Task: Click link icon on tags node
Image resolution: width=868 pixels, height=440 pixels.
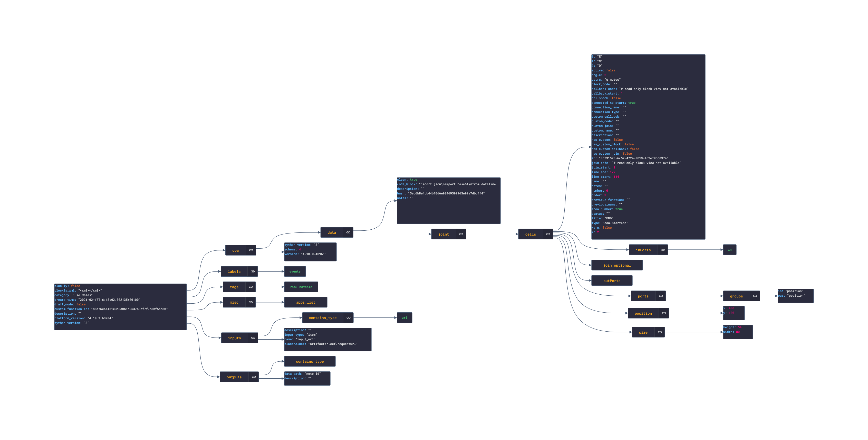Action: coord(251,287)
